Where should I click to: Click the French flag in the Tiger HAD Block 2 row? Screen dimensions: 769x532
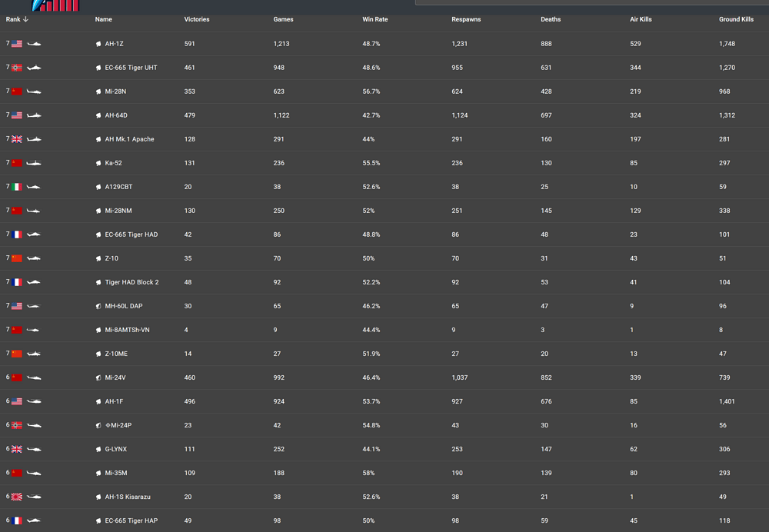click(x=17, y=282)
